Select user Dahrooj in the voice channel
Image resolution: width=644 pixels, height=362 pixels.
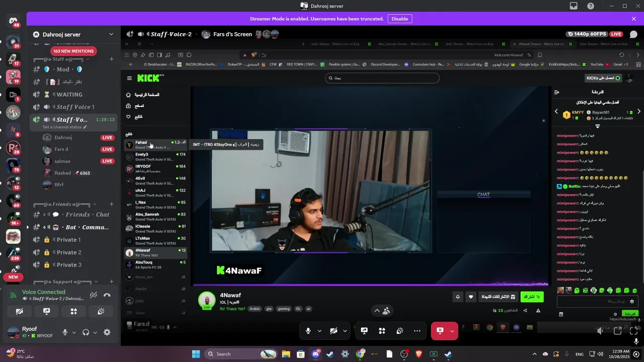tap(78, 138)
